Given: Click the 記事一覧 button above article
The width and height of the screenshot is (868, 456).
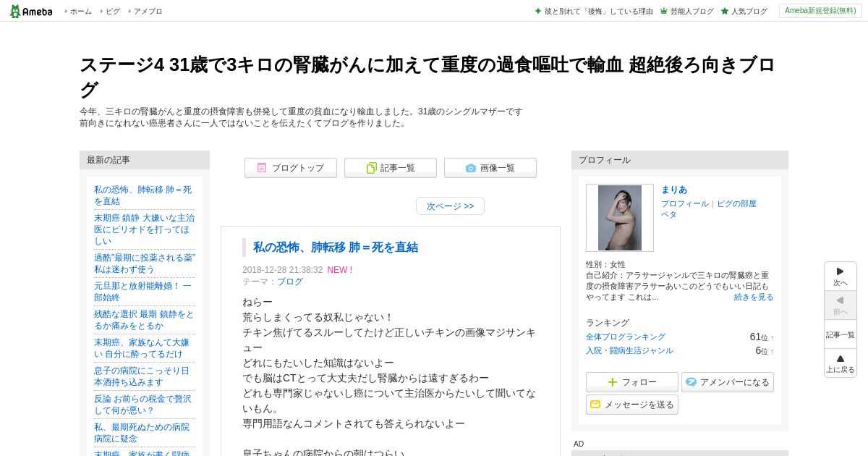Looking at the screenshot, I should tap(391, 168).
